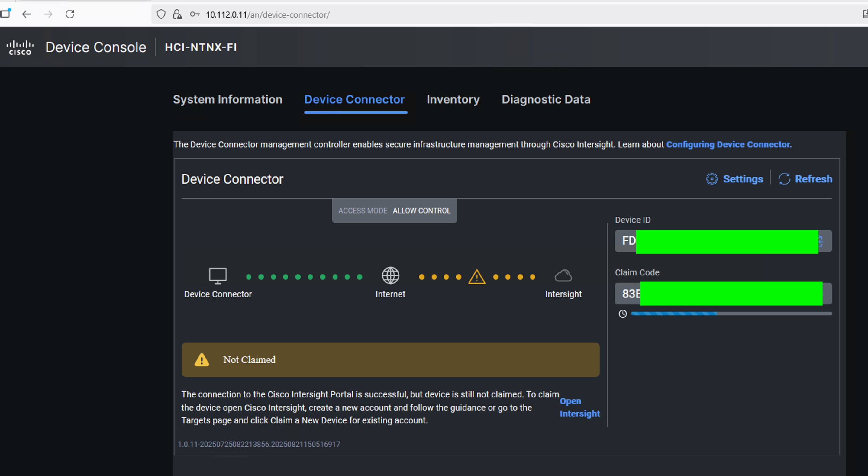Click the Open Intersight link
The height and width of the screenshot is (476, 868).
[x=579, y=408]
